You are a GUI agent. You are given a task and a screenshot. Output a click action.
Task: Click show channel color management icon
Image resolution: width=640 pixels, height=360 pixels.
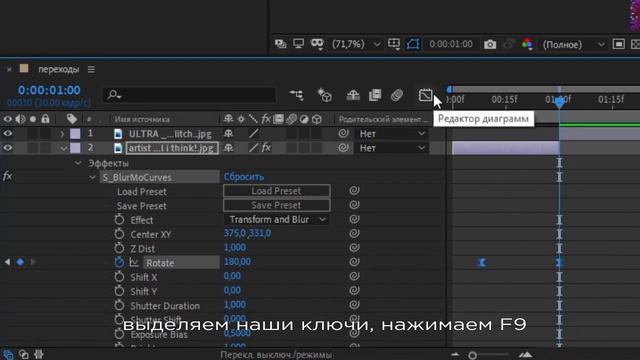coord(527,44)
